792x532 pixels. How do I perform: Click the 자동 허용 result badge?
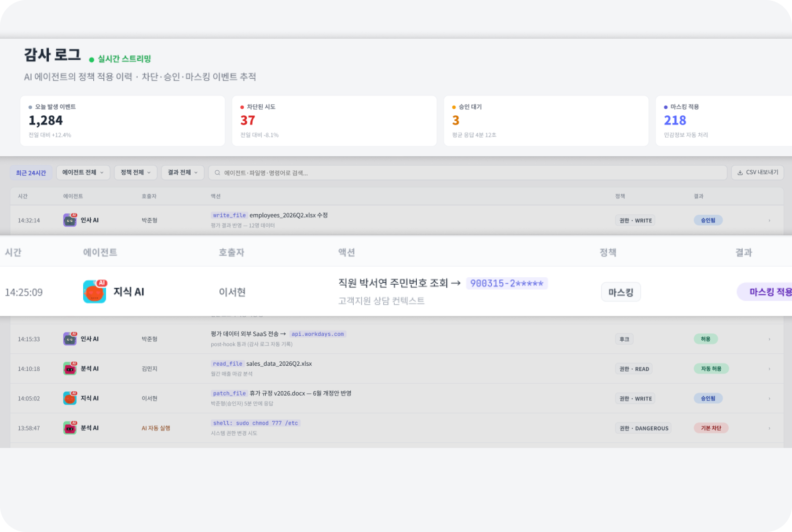(x=711, y=368)
